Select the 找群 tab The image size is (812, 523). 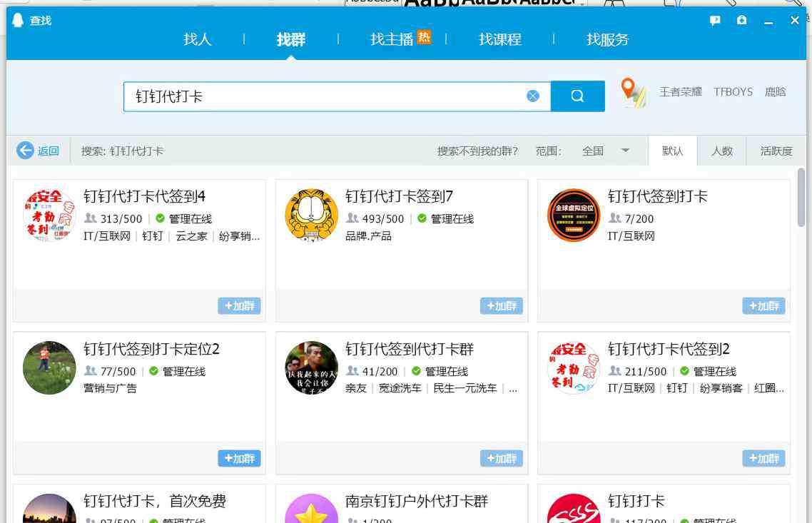click(291, 39)
